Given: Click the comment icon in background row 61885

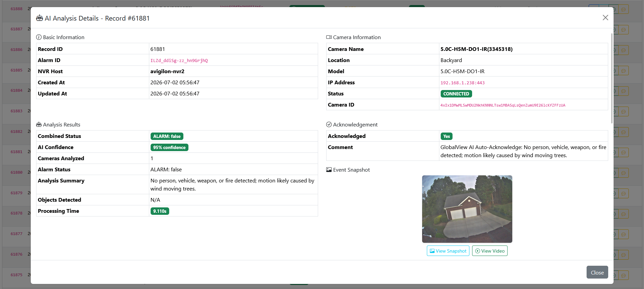Looking at the screenshot, I should click(x=623, y=71).
